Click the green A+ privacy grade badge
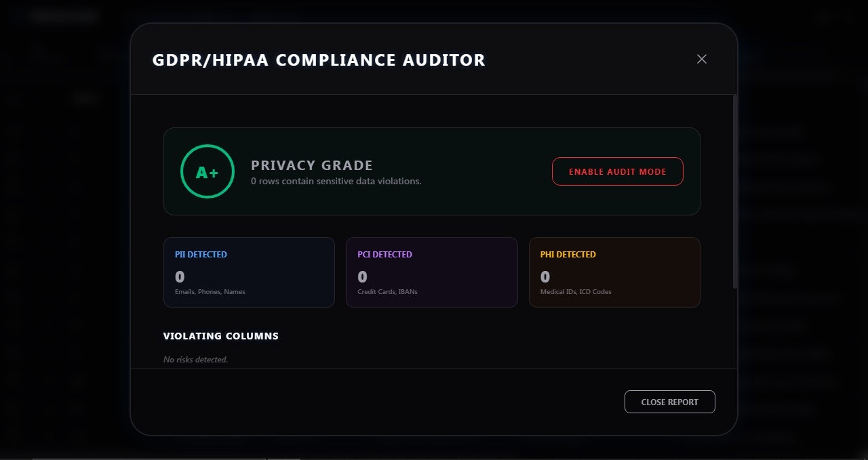 pos(207,171)
